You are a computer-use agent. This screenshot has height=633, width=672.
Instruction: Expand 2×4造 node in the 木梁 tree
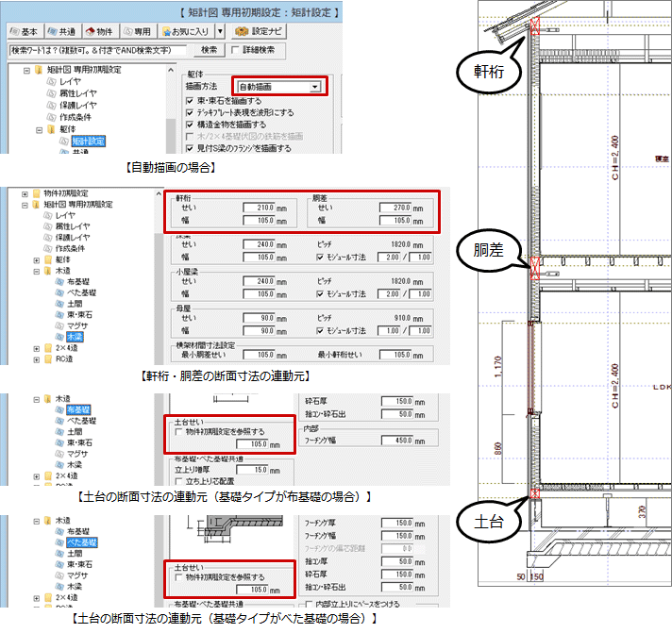(37, 348)
